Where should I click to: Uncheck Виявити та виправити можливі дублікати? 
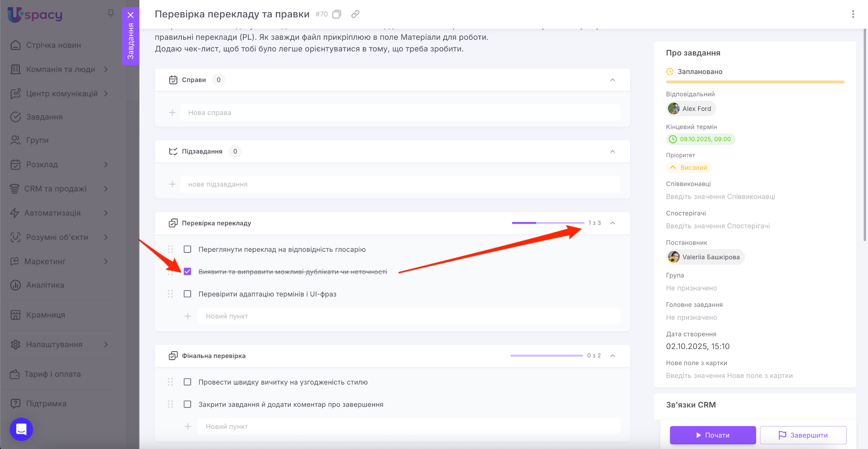coord(187,272)
